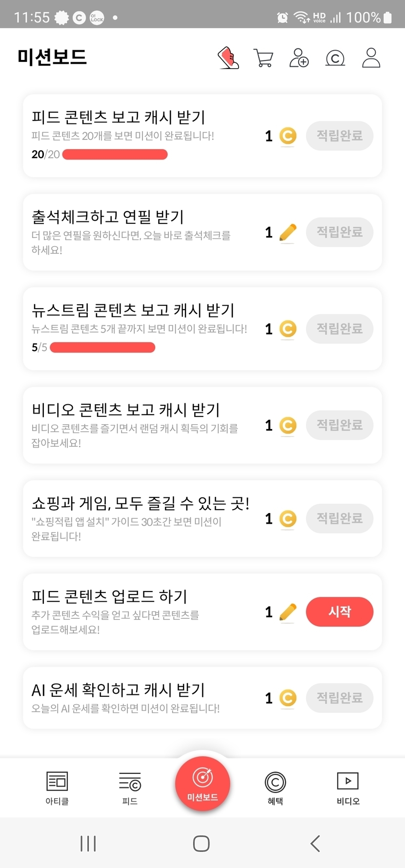Go to the 비디오 tab

click(348, 788)
